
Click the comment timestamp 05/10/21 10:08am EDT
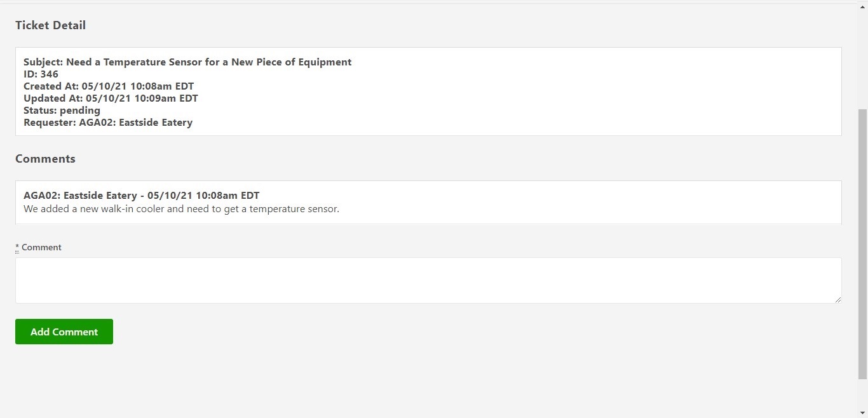[202, 195]
